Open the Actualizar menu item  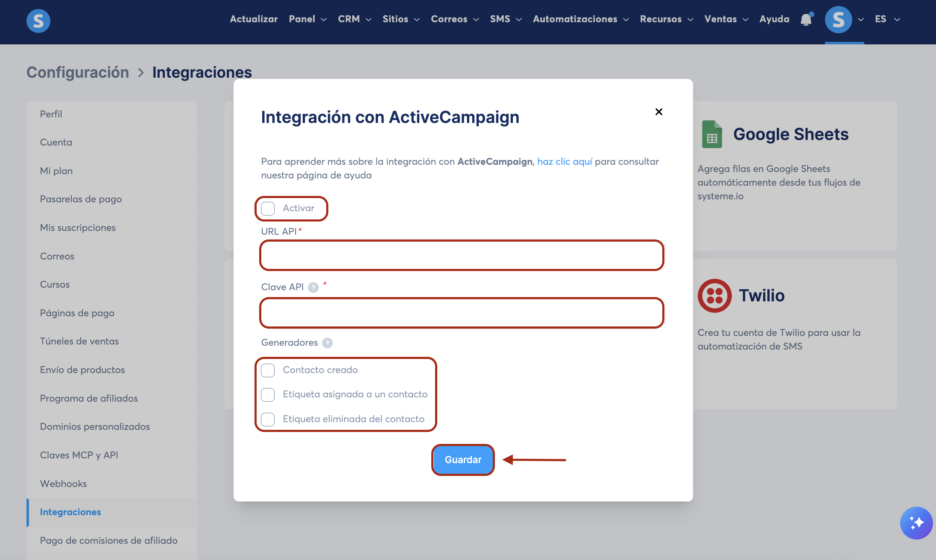254,19
